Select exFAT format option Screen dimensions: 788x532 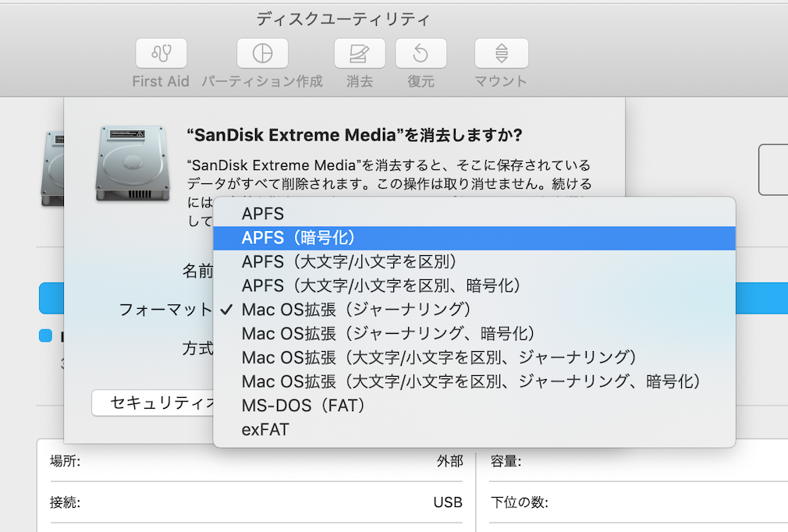(x=474, y=430)
